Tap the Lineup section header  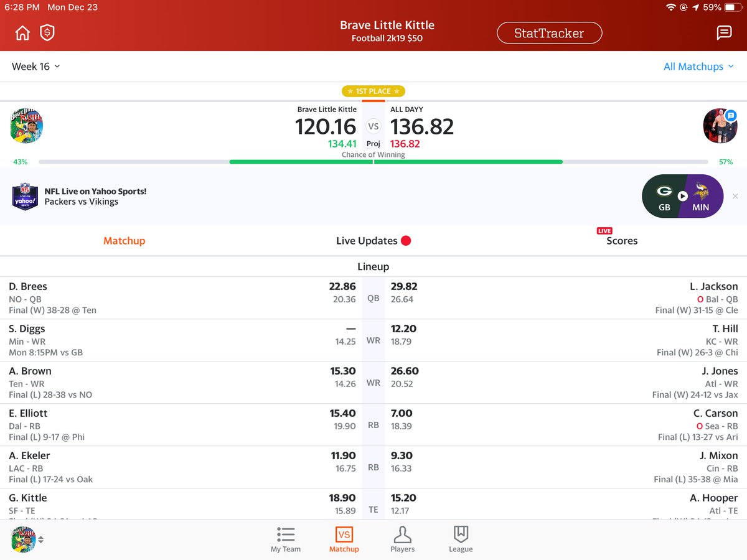click(374, 266)
